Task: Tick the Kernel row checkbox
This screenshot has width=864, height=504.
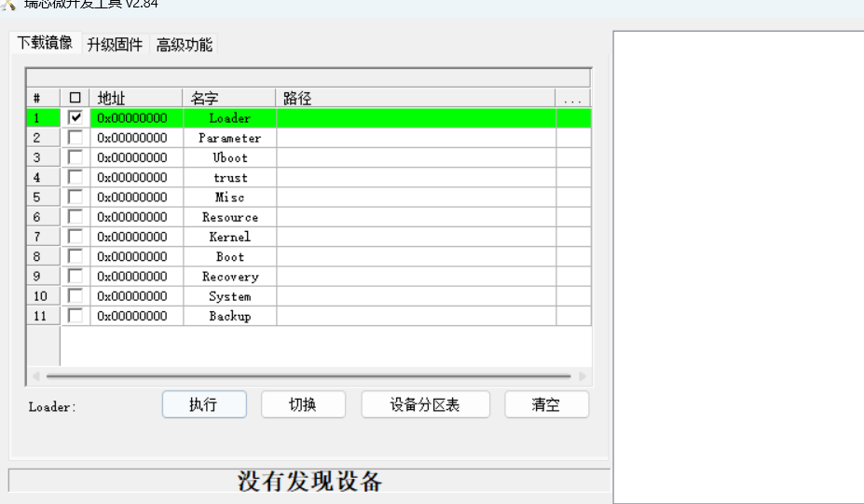Action: (75, 237)
